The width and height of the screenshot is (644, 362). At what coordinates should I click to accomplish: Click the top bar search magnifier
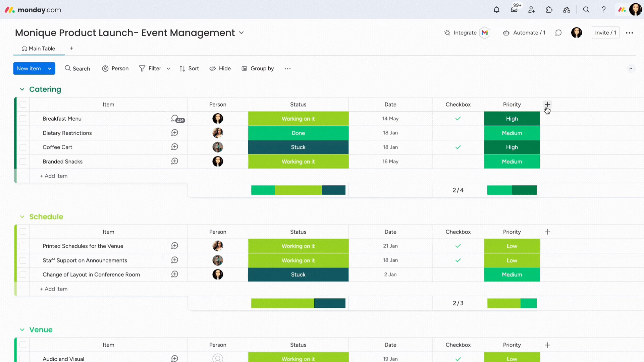[586, 10]
